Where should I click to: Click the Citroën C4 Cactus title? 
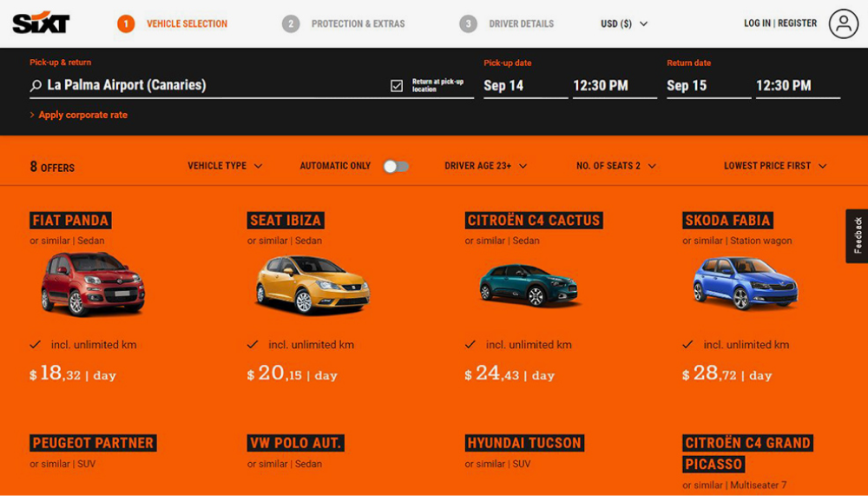tap(534, 220)
